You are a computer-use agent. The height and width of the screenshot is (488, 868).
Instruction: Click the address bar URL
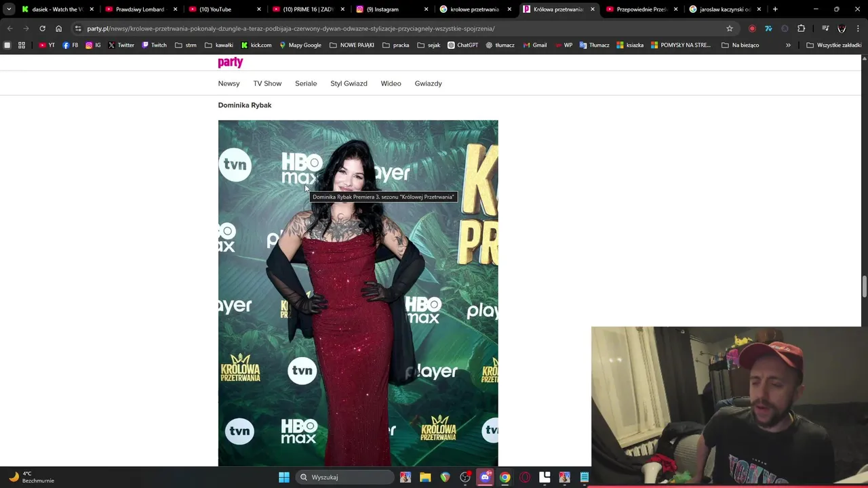pyautogui.click(x=290, y=28)
